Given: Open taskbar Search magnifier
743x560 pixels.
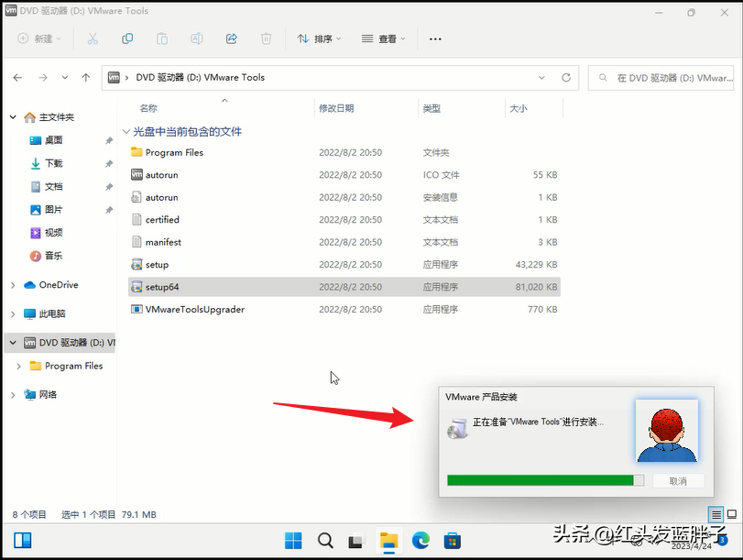Looking at the screenshot, I should point(325,541).
